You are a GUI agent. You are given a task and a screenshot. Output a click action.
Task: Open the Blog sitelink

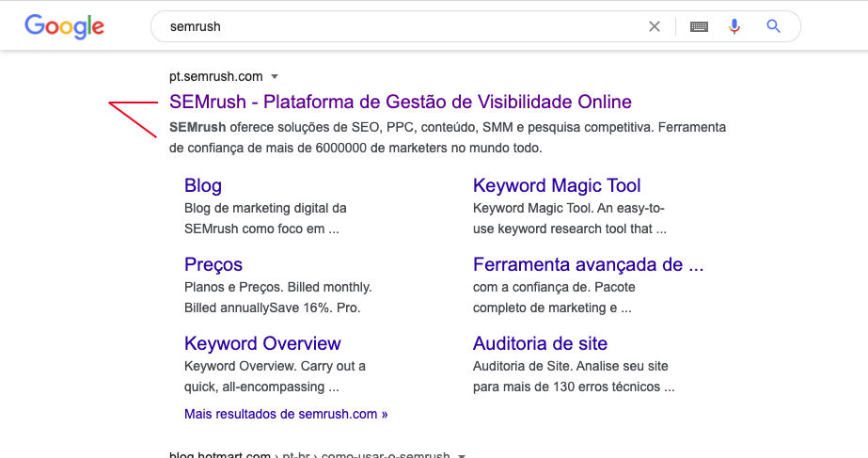tap(202, 185)
